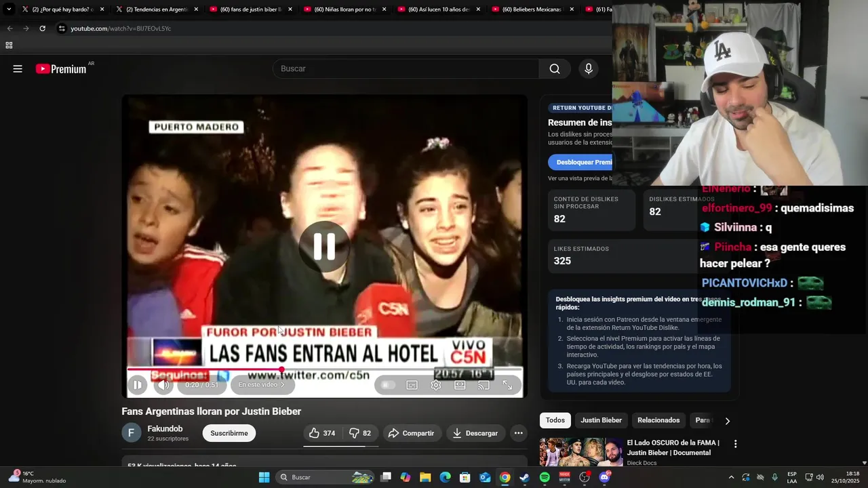Open more actions three-dot menu under video
The image size is (868, 488).
(519, 433)
